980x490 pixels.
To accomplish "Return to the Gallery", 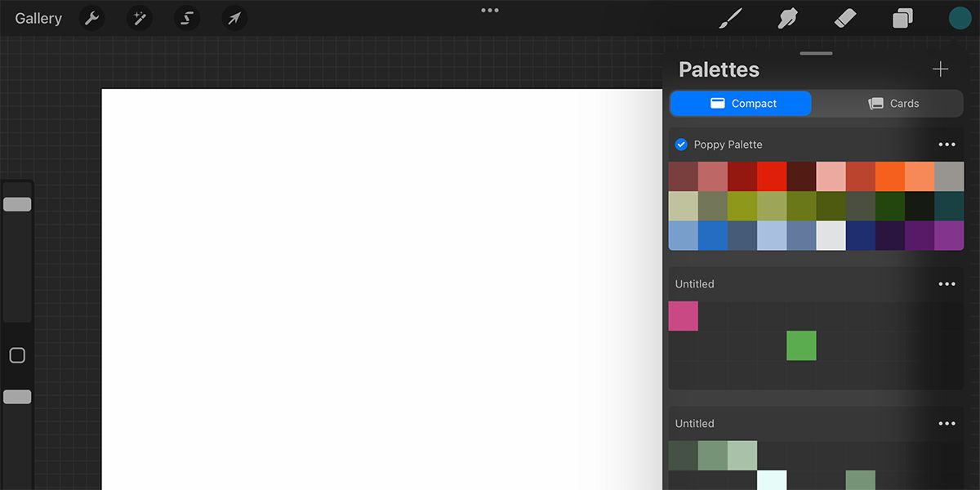I will [x=38, y=17].
